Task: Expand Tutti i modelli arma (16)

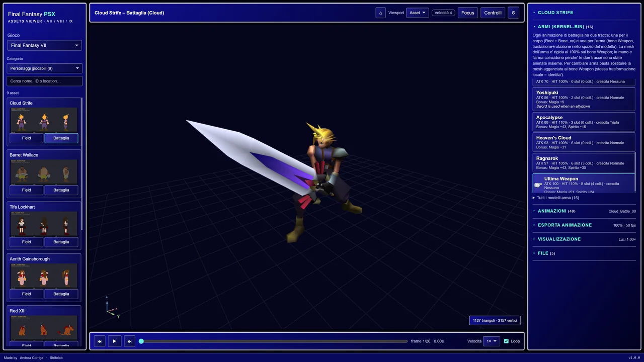Action: (x=555, y=198)
